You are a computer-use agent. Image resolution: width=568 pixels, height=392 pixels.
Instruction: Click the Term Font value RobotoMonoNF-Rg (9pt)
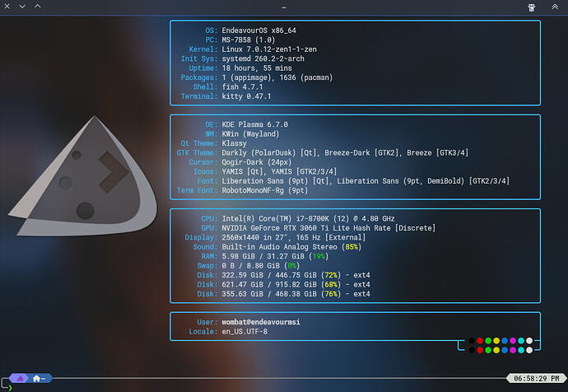(x=265, y=190)
